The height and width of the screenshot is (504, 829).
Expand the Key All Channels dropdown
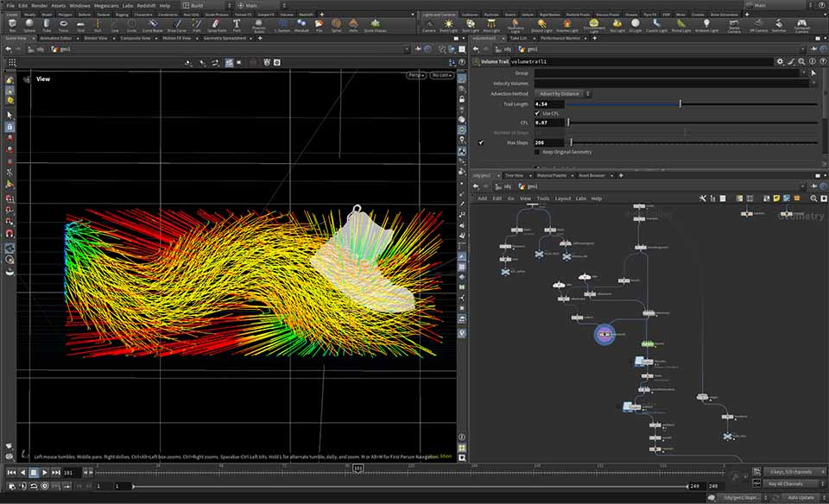pyautogui.click(x=794, y=485)
